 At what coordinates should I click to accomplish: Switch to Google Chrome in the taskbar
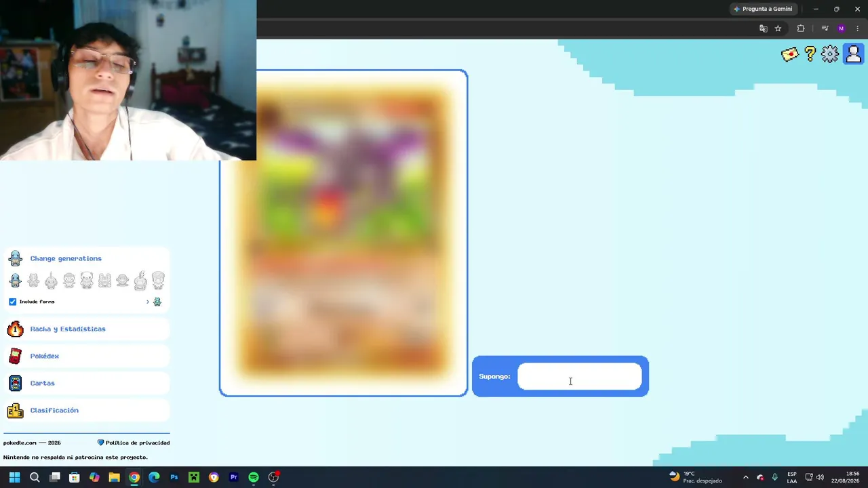pos(134,477)
